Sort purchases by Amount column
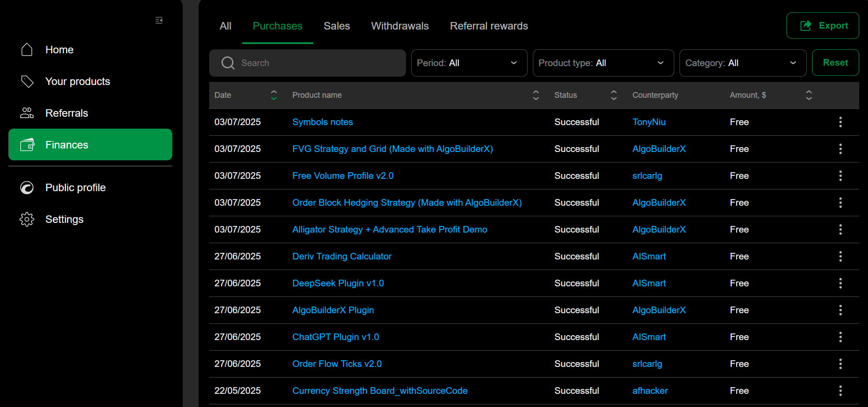The width and height of the screenshot is (868, 407). 809,95
